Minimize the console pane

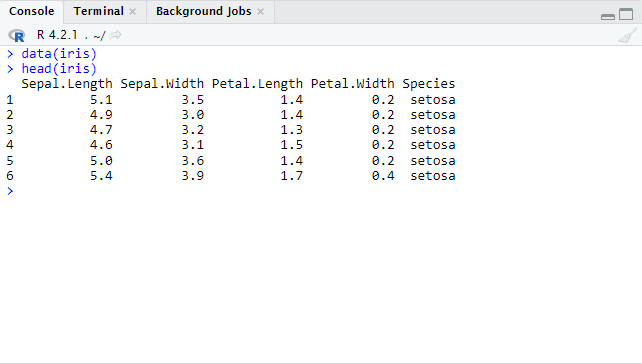click(608, 17)
